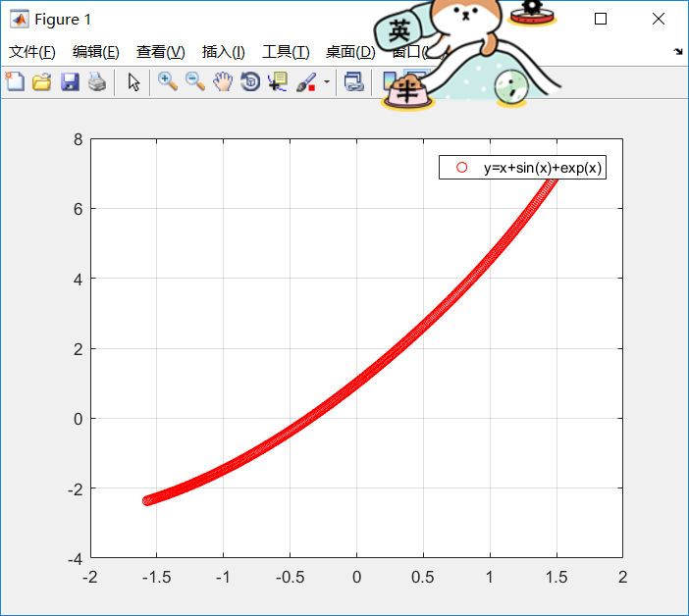
Task: Open the 编辑(E) menu
Action: click(x=96, y=52)
